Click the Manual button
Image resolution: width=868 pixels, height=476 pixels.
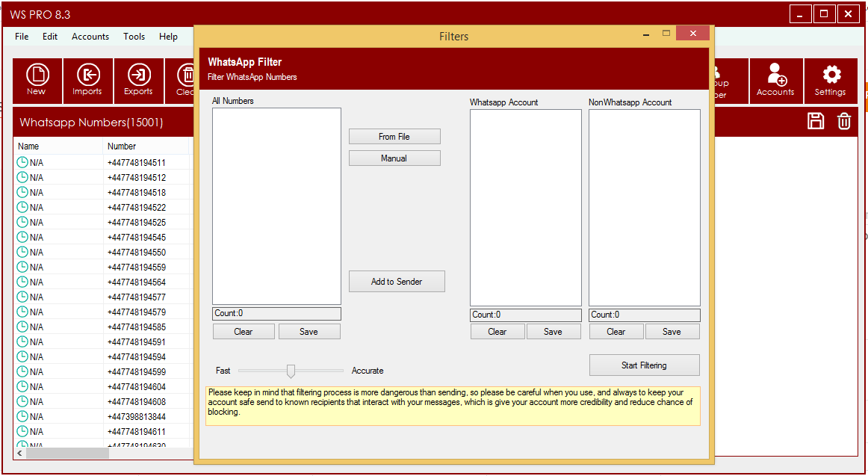click(394, 158)
